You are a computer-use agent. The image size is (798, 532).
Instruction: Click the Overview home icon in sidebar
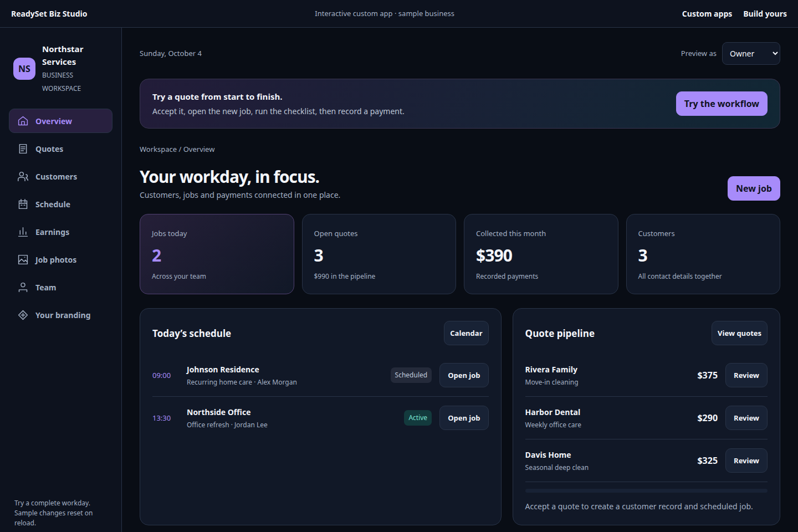23,121
